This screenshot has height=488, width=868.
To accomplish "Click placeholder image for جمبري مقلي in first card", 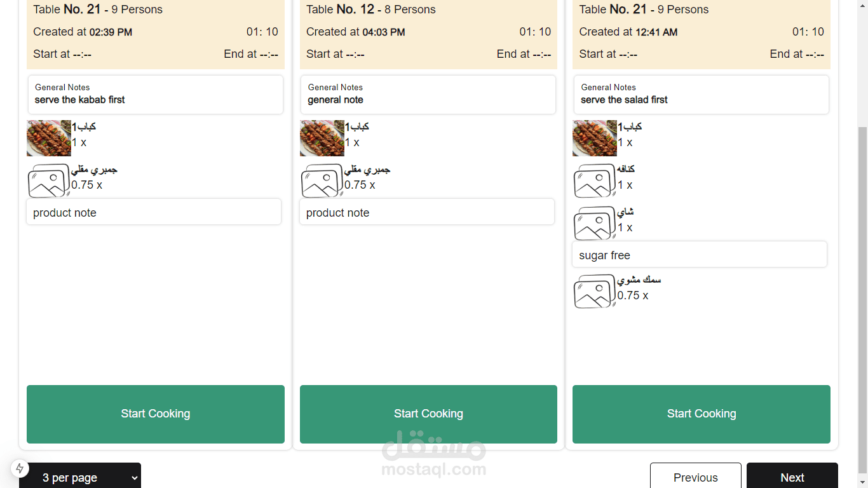I will (x=49, y=180).
